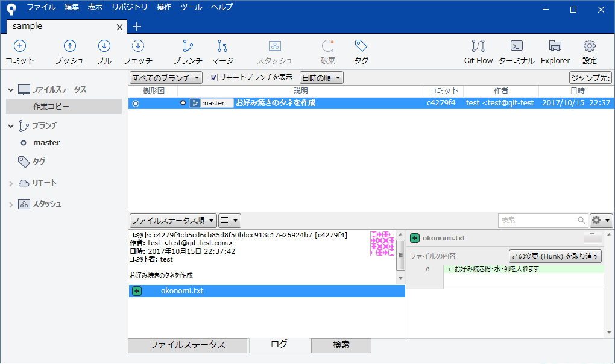Click the green added icon next to okonomi.txt in file list
Image resolution: width=615 pixels, height=364 pixels.
click(137, 291)
